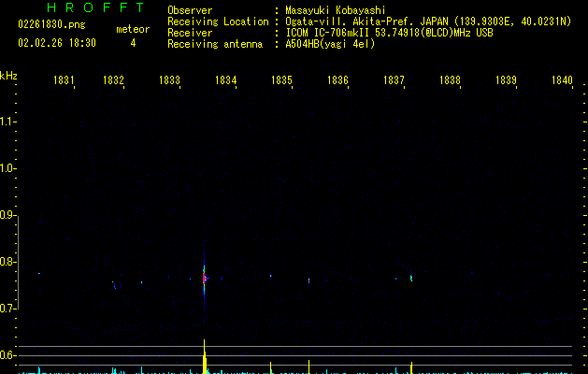Click the 1833 time axis label
Image resolution: width=588 pixels, height=374 pixels.
(169, 80)
